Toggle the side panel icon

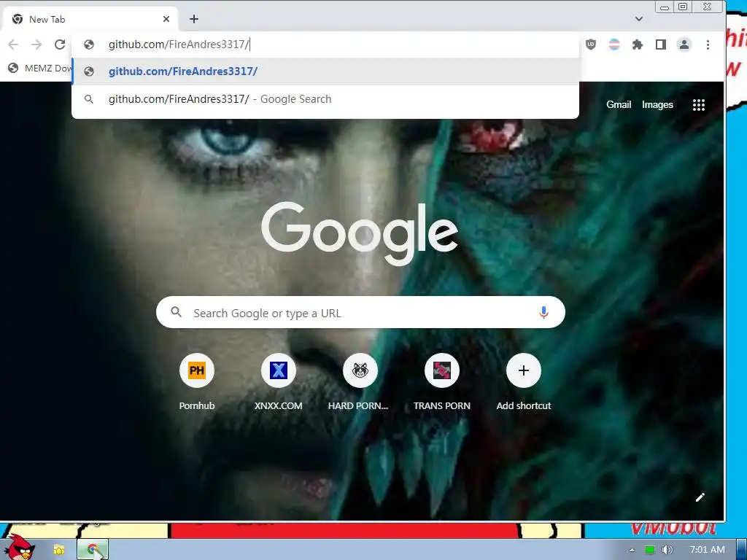[x=661, y=44]
